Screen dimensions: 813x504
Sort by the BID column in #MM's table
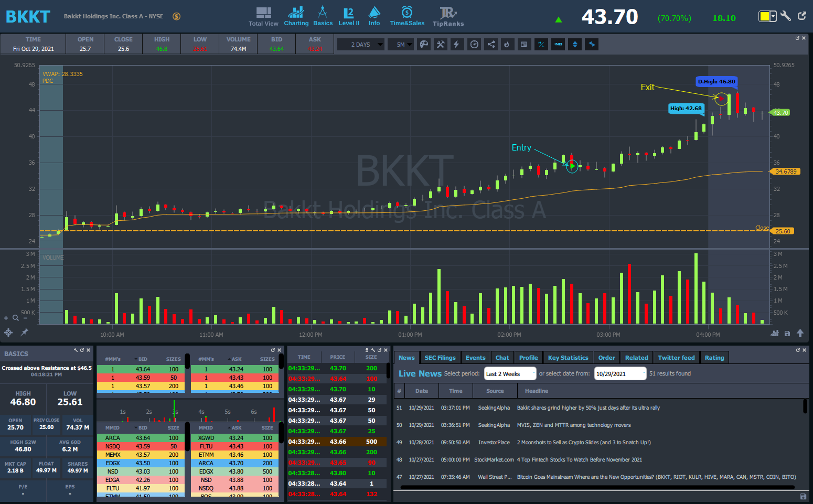(143, 359)
